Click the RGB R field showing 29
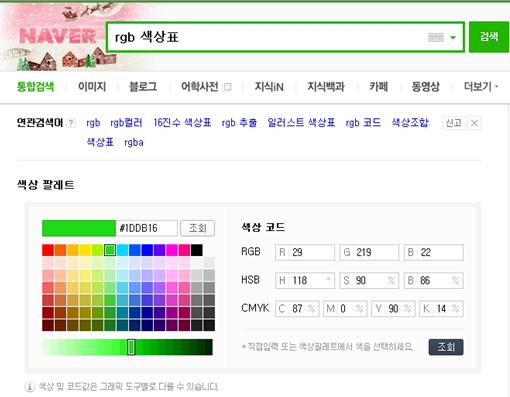This screenshot has width=510, height=397. tap(305, 252)
